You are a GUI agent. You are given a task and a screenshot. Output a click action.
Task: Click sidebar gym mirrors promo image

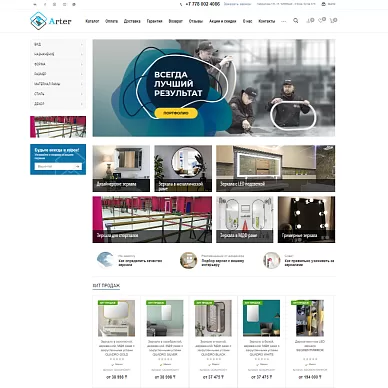[x=58, y=127]
